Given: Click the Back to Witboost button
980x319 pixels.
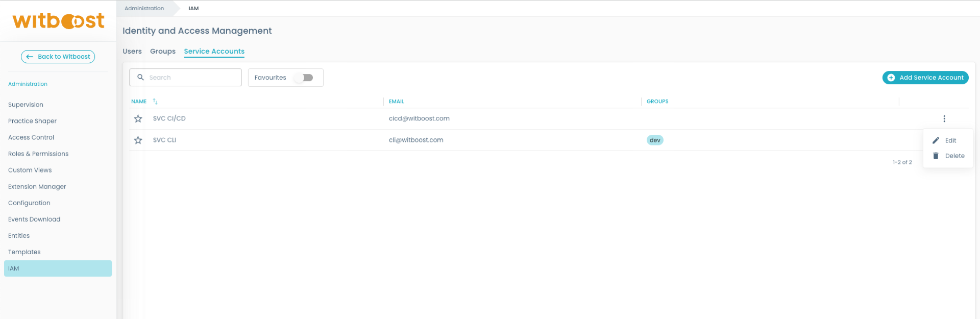Looking at the screenshot, I should coord(58,57).
